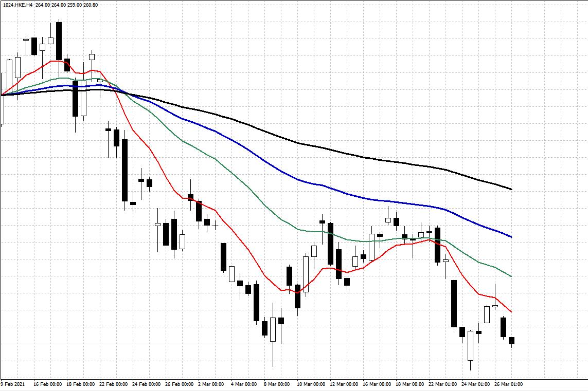This screenshot has height=391, width=588.
Task: Click the 9 Feb 2021 date label
Action: tap(13, 384)
